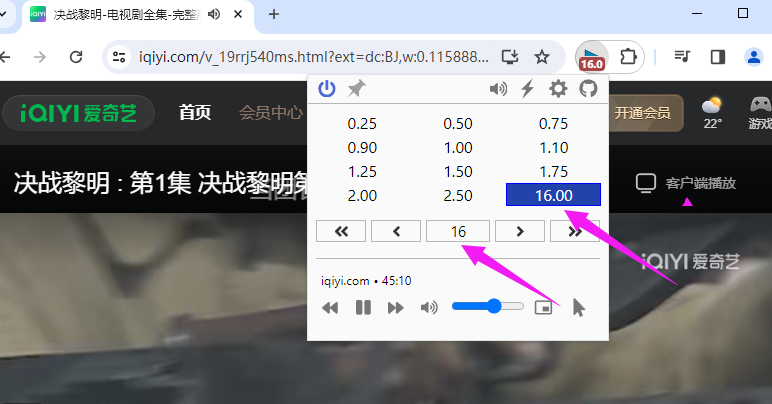The image size is (772, 404).
Task: Open Chrome profile avatar
Action: [753, 57]
